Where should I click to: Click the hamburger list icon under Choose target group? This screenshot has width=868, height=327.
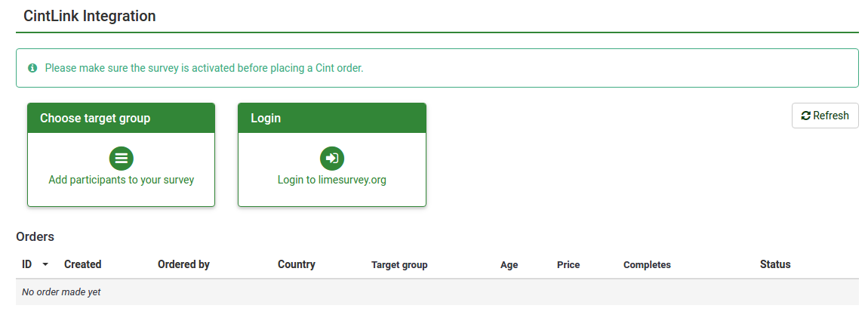tap(122, 158)
